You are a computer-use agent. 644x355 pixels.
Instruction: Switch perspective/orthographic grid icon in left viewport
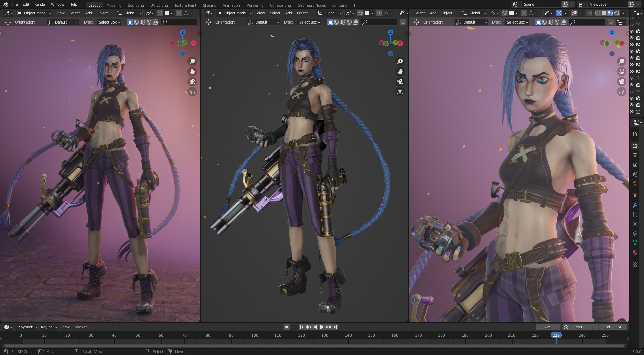[x=192, y=92]
